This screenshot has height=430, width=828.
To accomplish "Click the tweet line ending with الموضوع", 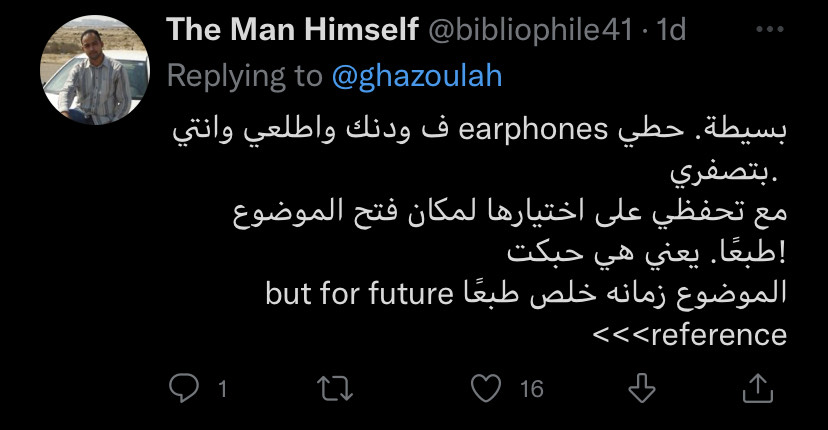I will (510, 212).
